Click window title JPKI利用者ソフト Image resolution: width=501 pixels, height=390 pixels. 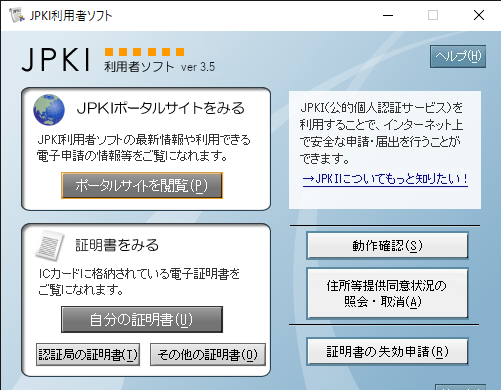pyautogui.click(x=71, y=15)
